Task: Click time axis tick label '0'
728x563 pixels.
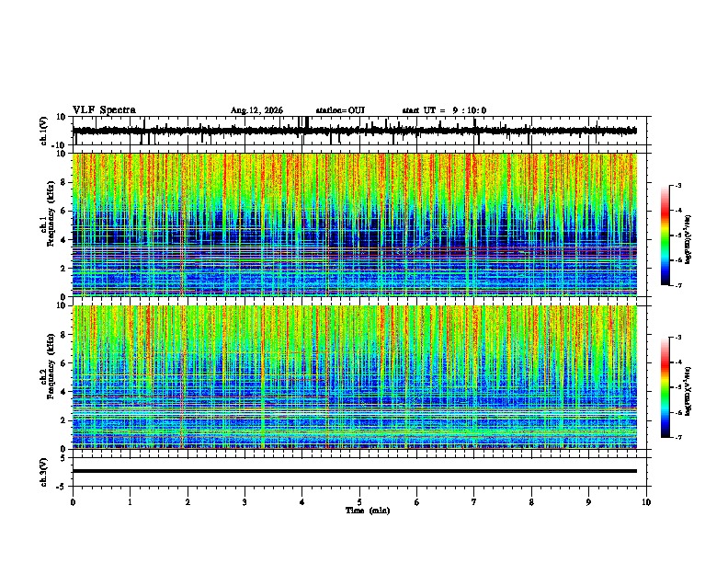Action: pos(73,502)
